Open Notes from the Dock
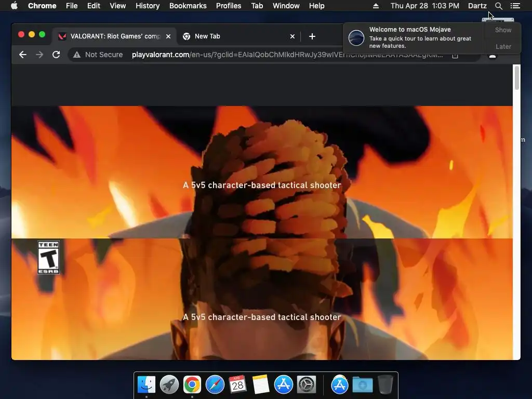 (x=261, y=384)
